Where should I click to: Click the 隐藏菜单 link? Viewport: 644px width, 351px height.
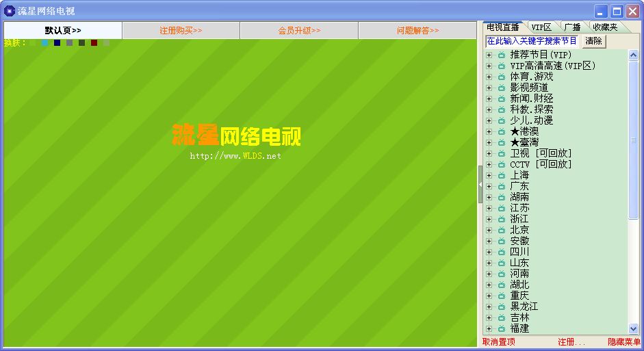[624, 341]
